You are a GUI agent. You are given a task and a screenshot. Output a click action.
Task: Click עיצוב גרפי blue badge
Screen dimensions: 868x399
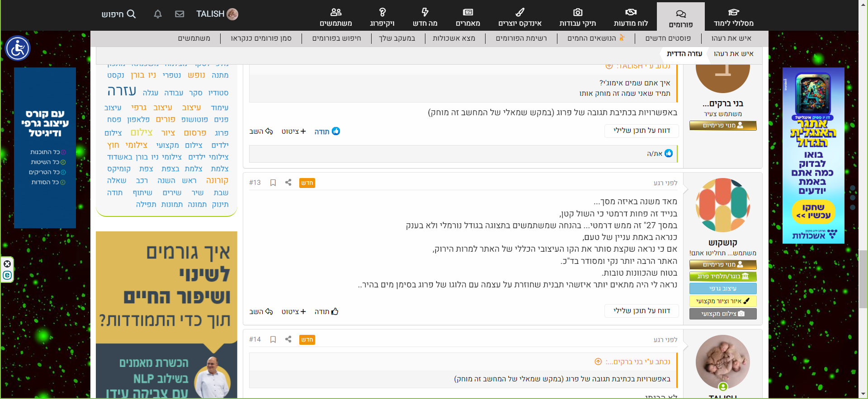click(x=723, y=289)
